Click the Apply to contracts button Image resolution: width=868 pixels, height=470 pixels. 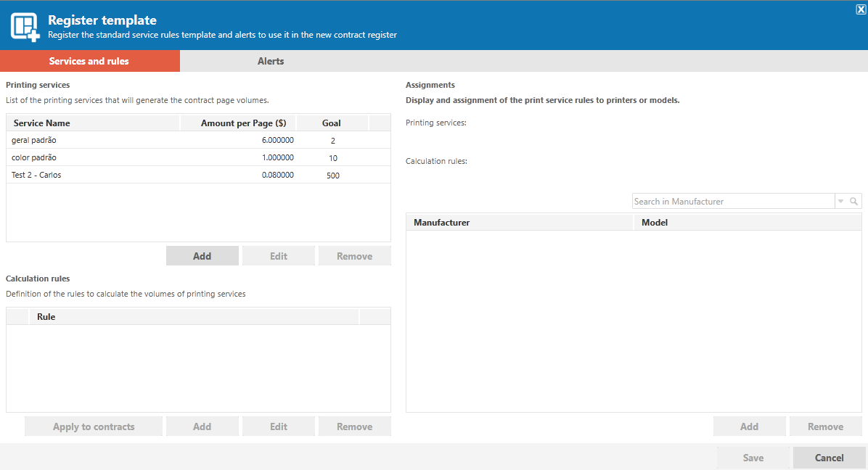[x=94, y=426]
